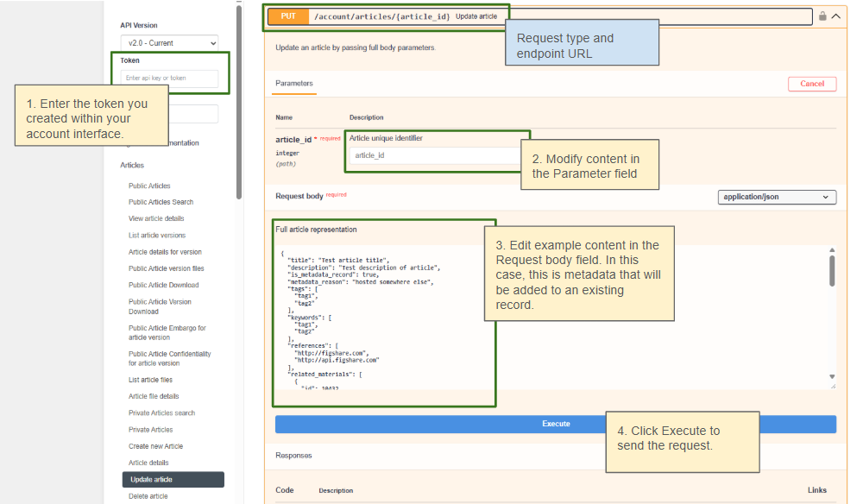Click the sidebar vertical scrollbar
The image size is (863, 504).
point(239,102)
